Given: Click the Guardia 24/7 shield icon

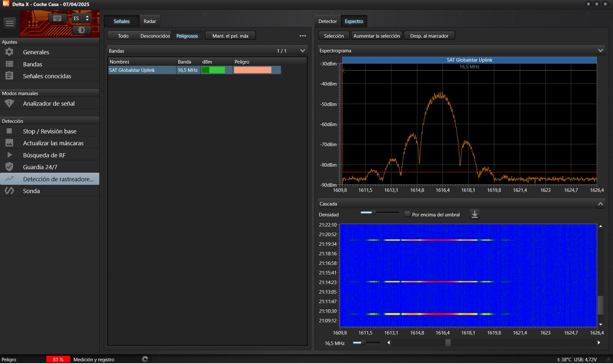Looking at the screenshot, I should [9, 167].
